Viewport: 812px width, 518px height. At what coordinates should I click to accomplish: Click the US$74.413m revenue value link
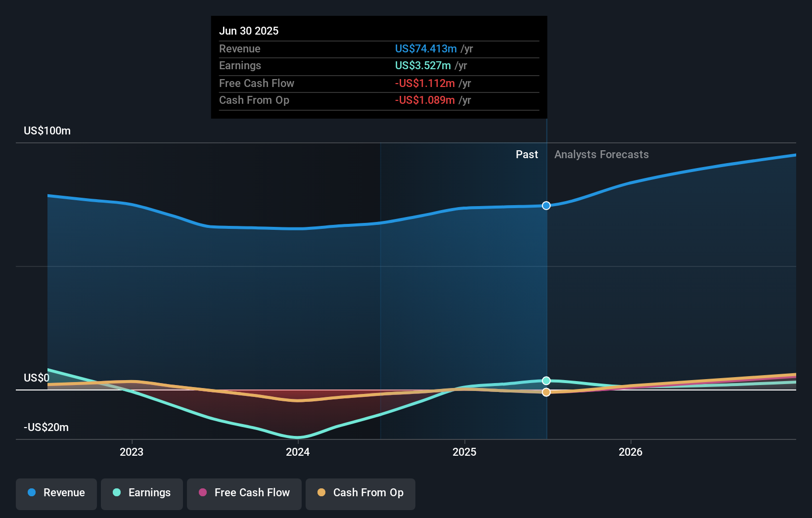click(426, 49)
